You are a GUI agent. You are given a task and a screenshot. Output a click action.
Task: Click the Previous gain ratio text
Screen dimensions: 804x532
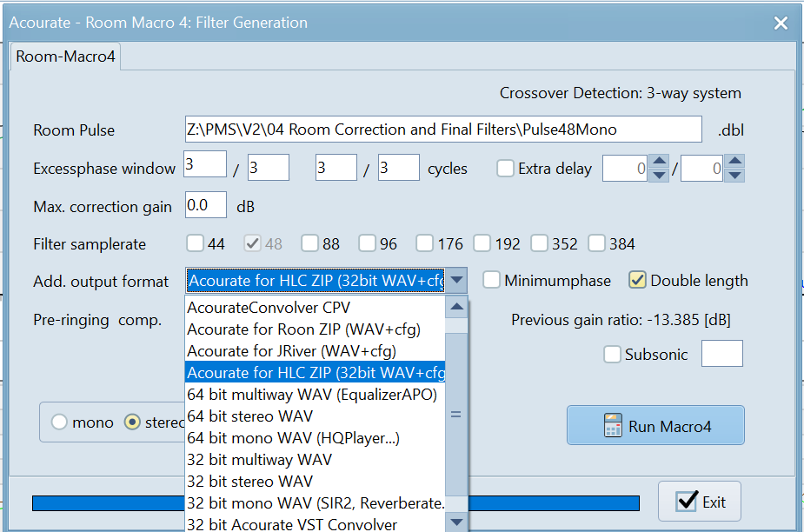[x=621, y=320]
